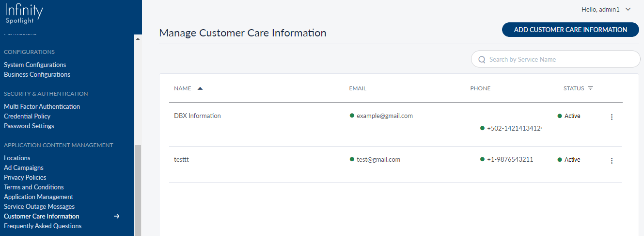Screen dimensions: 644x236
Task: Navigate to Frequently Asked Questions
Action: tap(43, 226)
